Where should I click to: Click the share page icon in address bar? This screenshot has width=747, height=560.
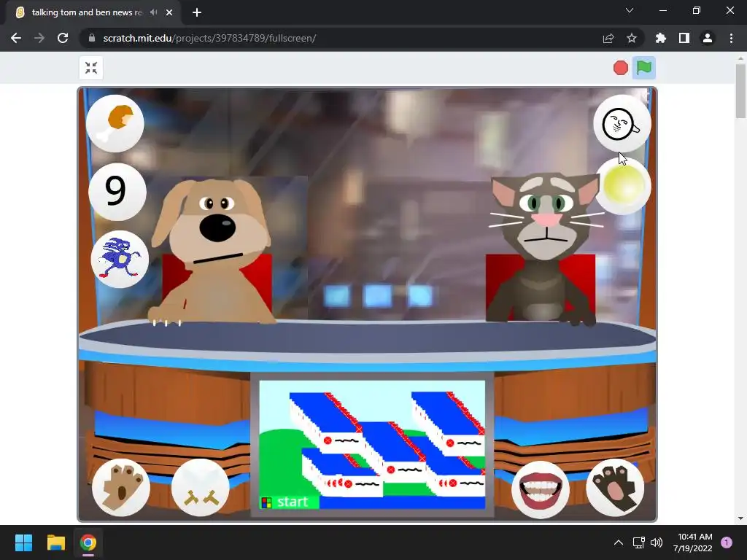[608, 38]
